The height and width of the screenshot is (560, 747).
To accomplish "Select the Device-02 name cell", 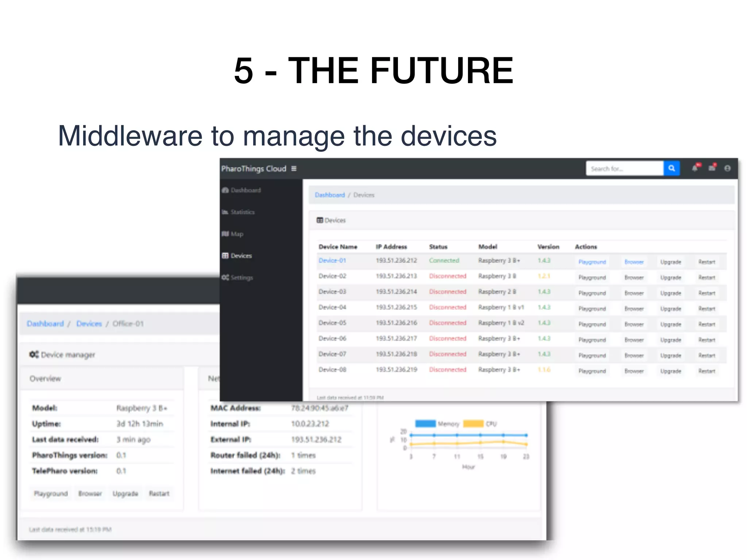I will (332, 276).
